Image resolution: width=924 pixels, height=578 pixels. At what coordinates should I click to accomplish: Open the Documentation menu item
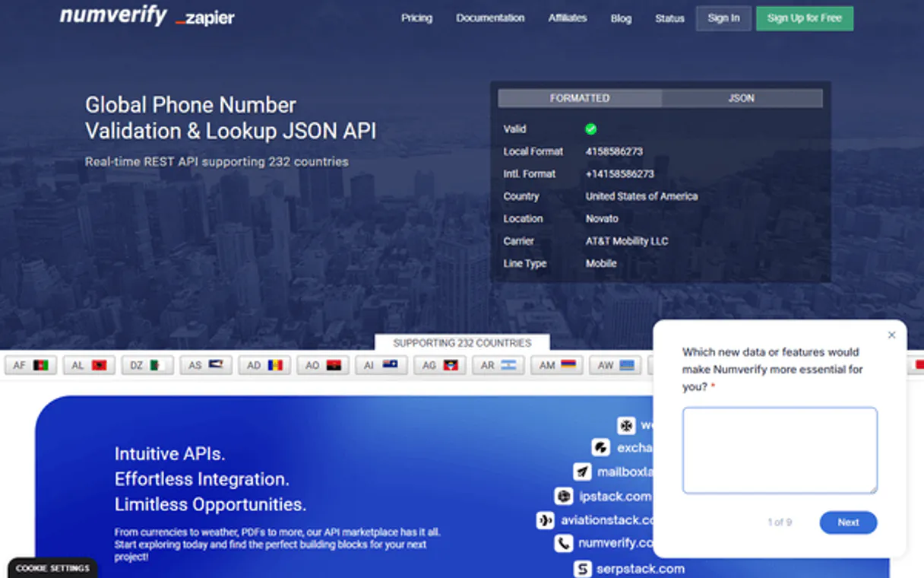[x=490, y=18]
